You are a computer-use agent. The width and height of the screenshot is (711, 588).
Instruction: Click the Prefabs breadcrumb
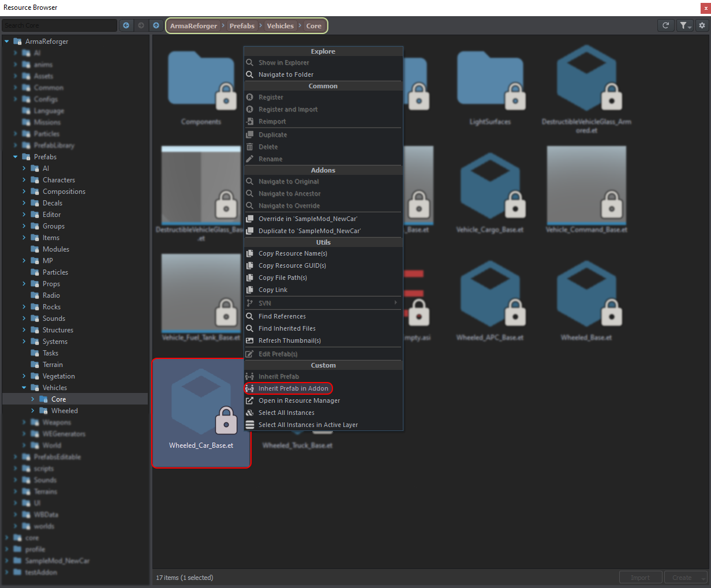pyautogui.click(x=242, y=26)
